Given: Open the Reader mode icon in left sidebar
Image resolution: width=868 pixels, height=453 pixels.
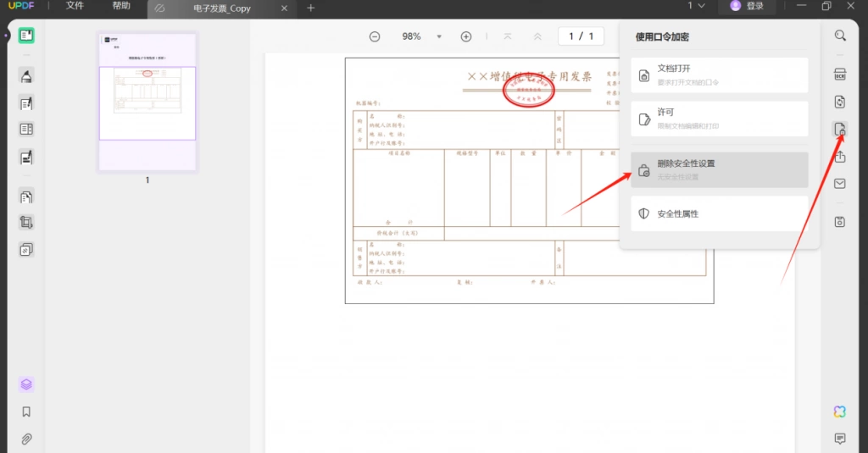Looking at the screenshot, I should coord(26,36).
